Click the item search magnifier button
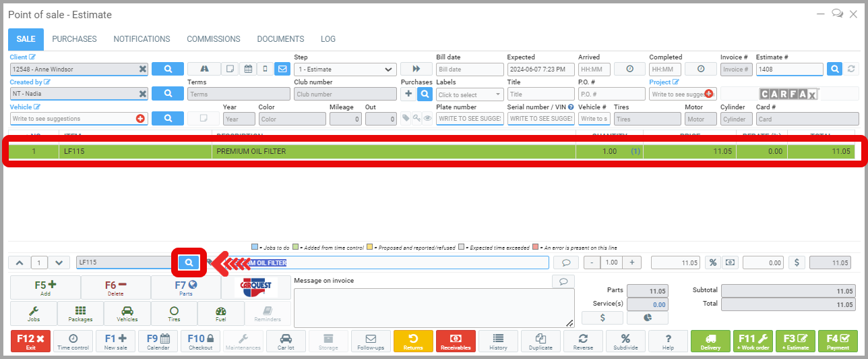 (189, 263)
